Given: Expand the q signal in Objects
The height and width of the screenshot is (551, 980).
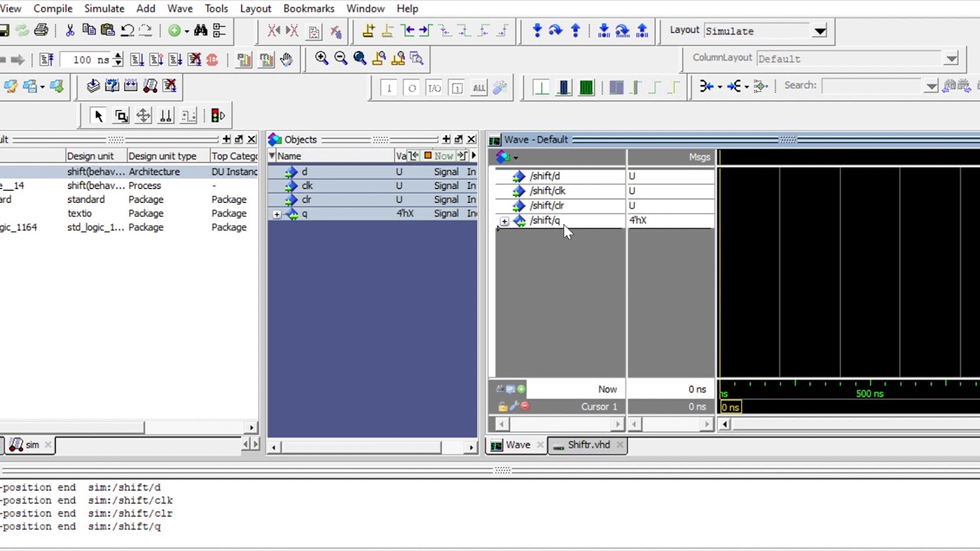Looking at the screenshot, I should click(276, 214).
